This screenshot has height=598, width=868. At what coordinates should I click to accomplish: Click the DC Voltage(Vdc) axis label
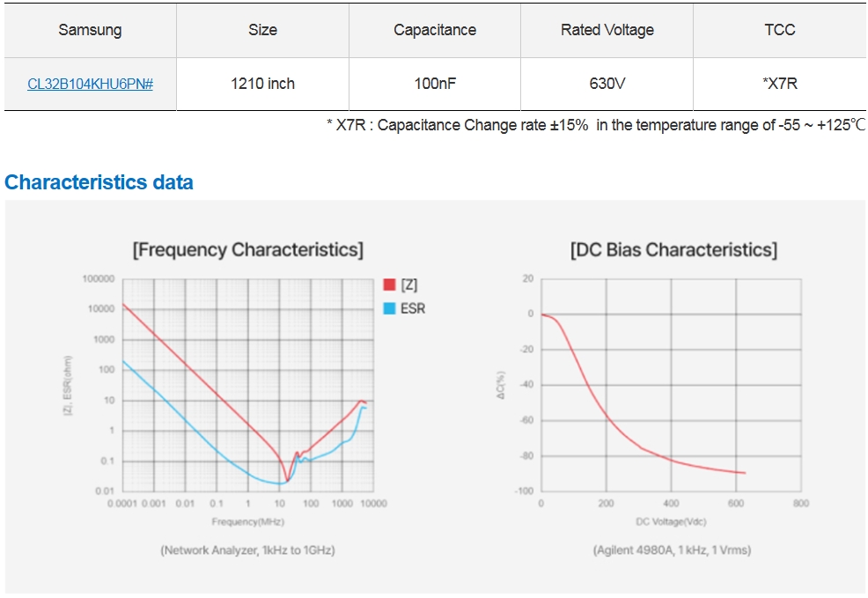671,521
